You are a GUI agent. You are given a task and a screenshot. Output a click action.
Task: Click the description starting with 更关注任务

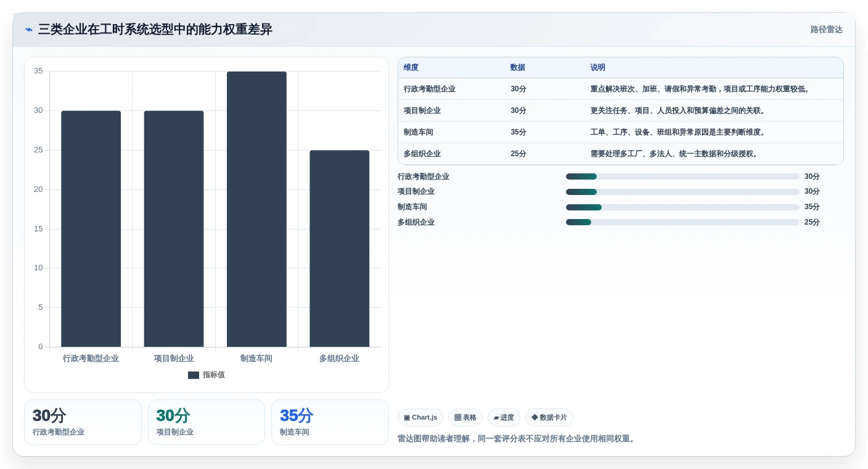(x=678, y=110)
